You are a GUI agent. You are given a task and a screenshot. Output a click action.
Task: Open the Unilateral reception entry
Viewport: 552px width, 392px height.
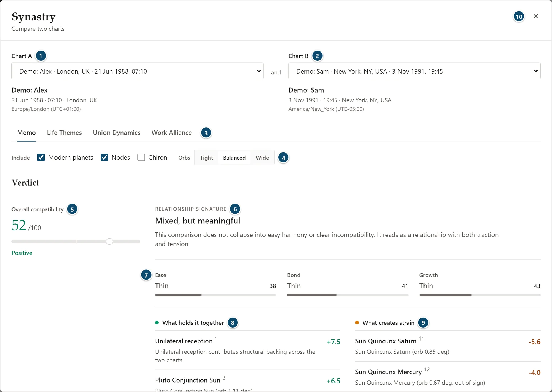pos(248,350)
